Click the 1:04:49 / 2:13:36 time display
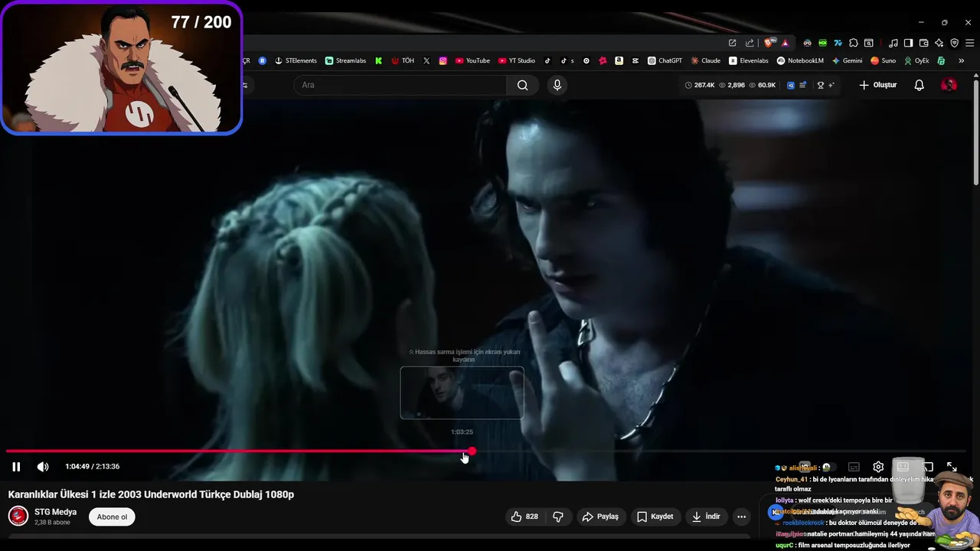This screenshot has height=551, width=980. click(x=92, y=467)
